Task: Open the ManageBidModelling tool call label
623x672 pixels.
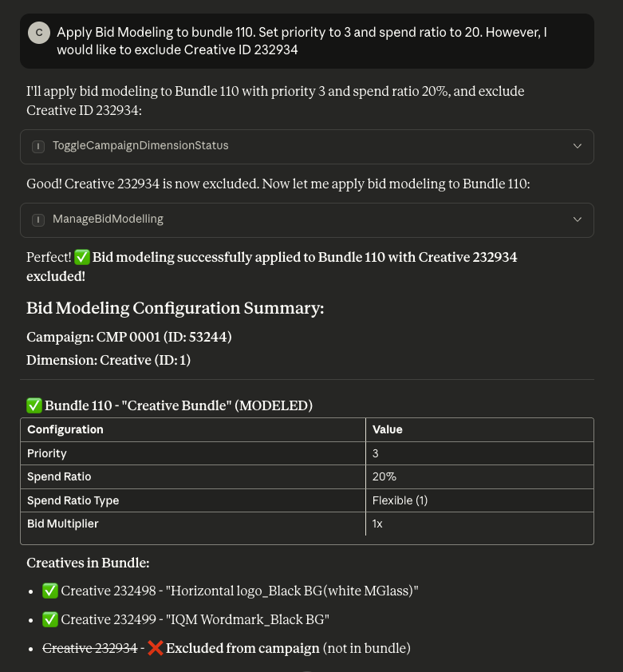Action: 108,219
